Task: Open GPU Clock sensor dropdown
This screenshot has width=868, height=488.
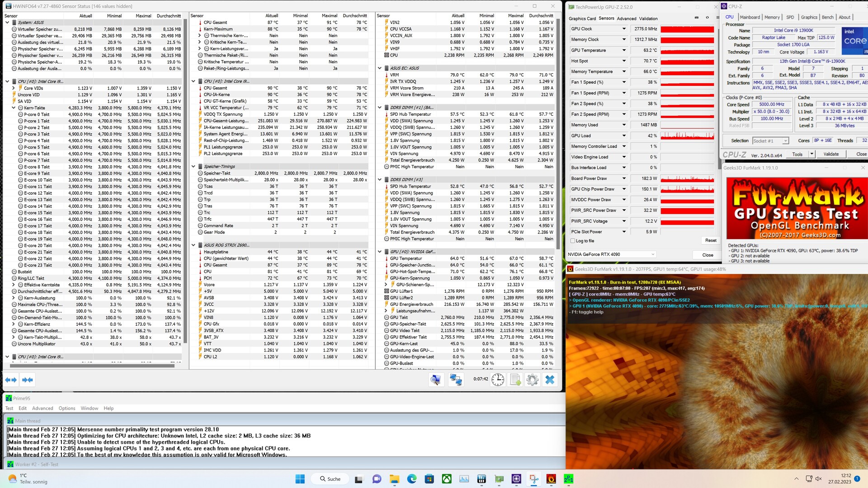Action: [624, 29]
